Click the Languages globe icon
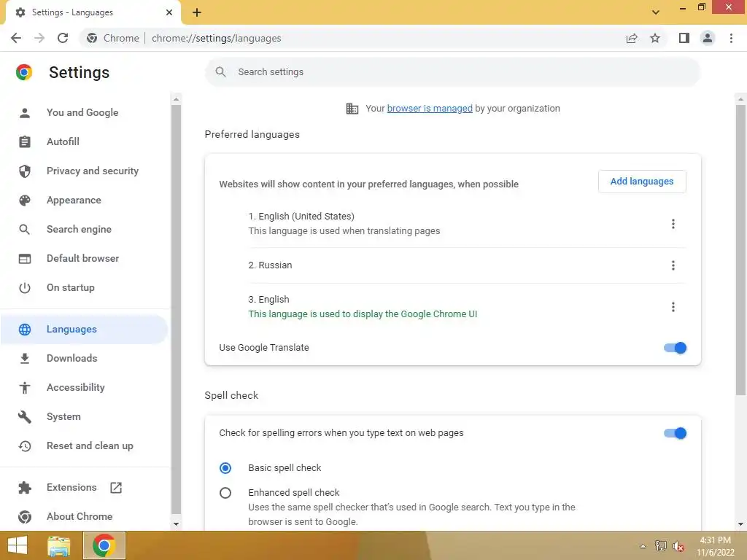The height and width of the screenshot is (560, 747). [x=25, y=329]
